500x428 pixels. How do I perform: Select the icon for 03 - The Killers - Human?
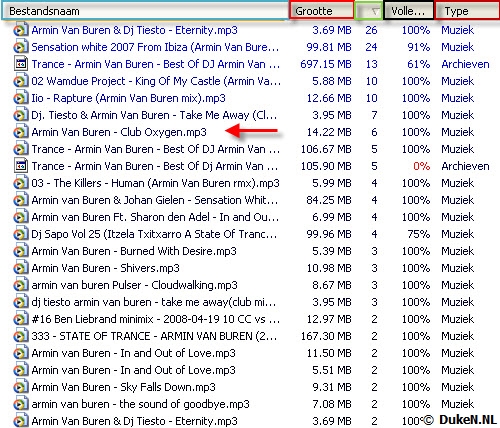[20, 183]
